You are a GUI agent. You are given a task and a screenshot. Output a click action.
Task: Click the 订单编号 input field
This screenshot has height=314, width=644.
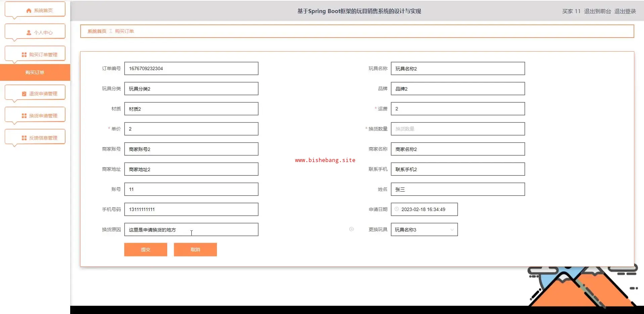click(191, 68)
